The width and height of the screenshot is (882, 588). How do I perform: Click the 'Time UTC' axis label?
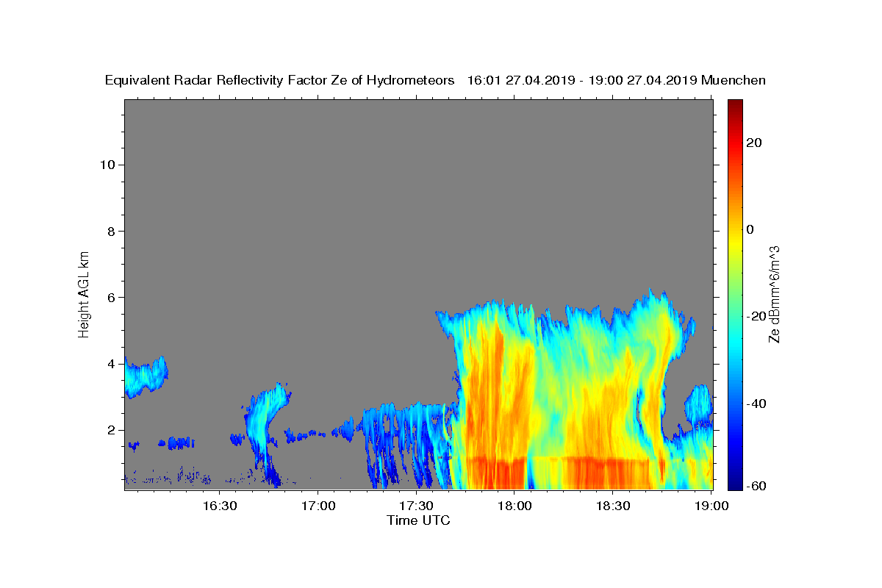click(418, 520)
